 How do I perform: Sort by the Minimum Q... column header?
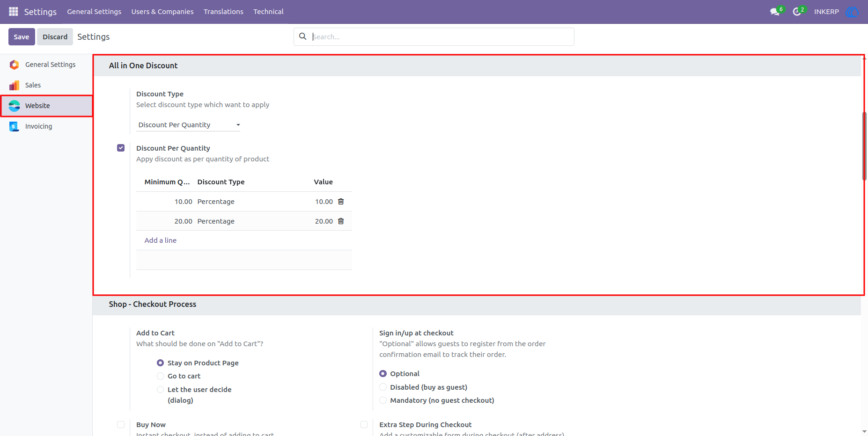coord(167,182)
